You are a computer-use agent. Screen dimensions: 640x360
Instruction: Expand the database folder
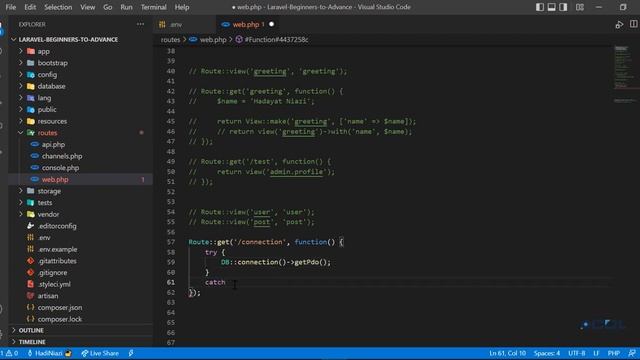[x=51, y=86]
